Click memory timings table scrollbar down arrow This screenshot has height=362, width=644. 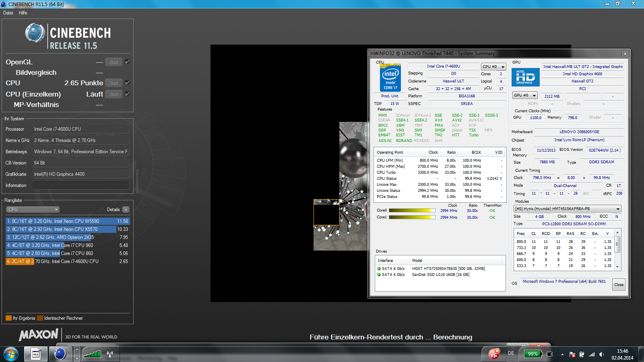[x=617, y=267]
